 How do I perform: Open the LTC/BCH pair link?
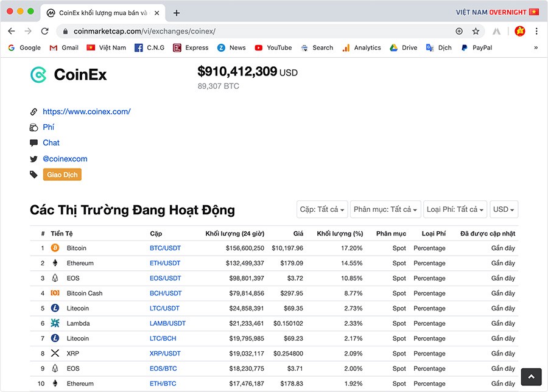click(163, 338)
